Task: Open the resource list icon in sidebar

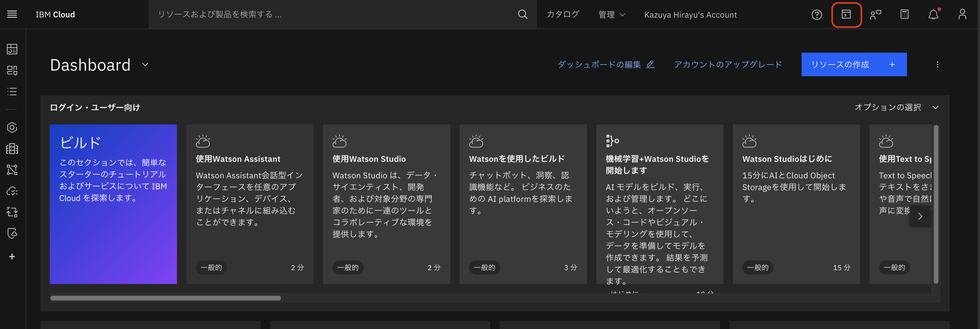Action: [12, 91]
